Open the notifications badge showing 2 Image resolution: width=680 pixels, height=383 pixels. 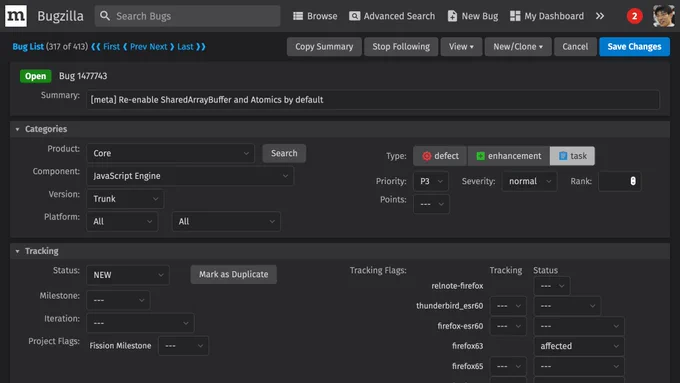point(634,16)
